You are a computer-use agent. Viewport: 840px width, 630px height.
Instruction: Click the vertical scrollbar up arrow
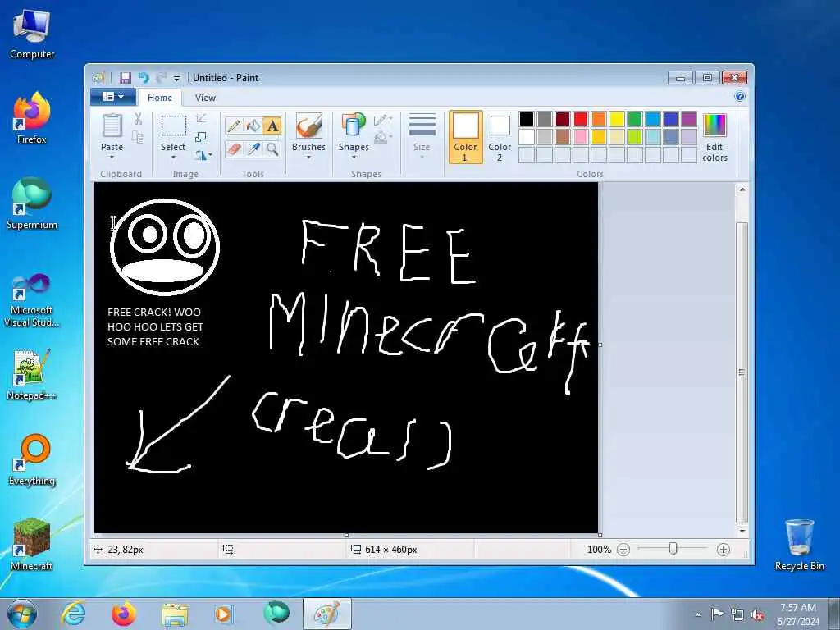coord(742,189)
